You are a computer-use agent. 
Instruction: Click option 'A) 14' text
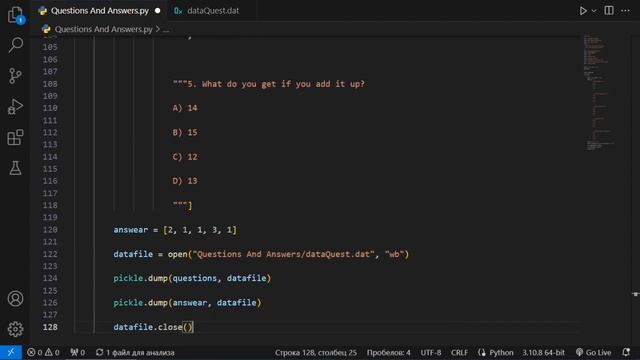[185, 108]
